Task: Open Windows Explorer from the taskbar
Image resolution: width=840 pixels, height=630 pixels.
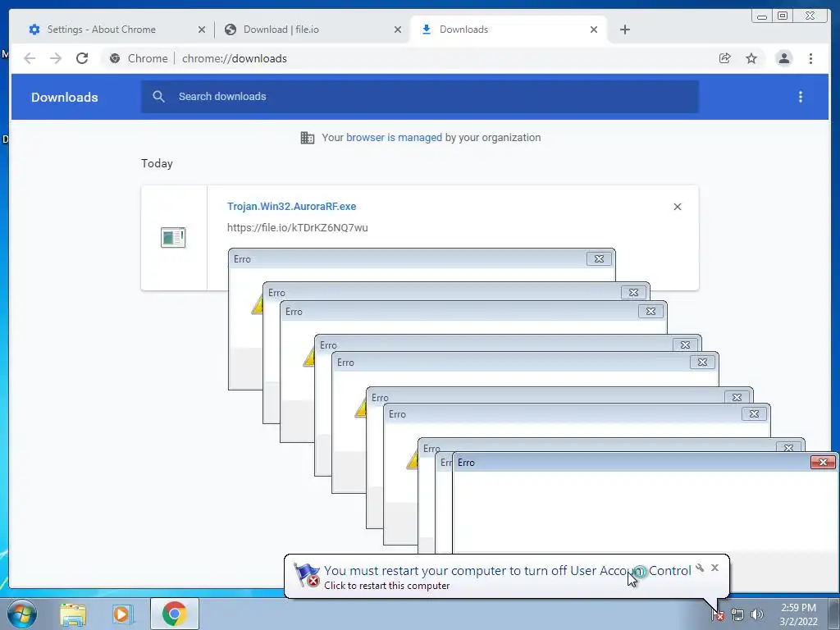Action: 73,614
